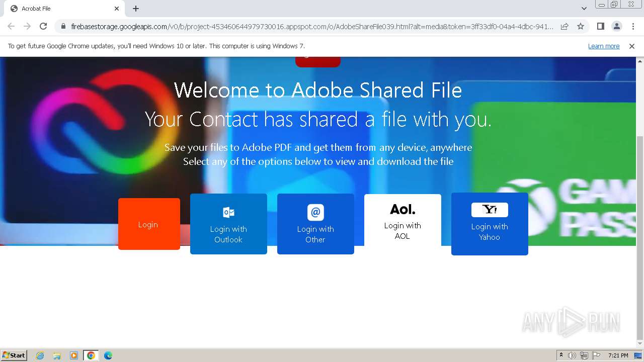Reload the current page
644x362 pixels.
coord(43,26)
